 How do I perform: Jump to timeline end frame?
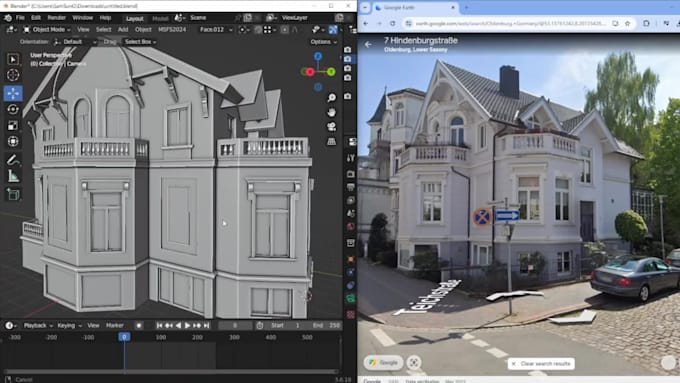(206, 325)
